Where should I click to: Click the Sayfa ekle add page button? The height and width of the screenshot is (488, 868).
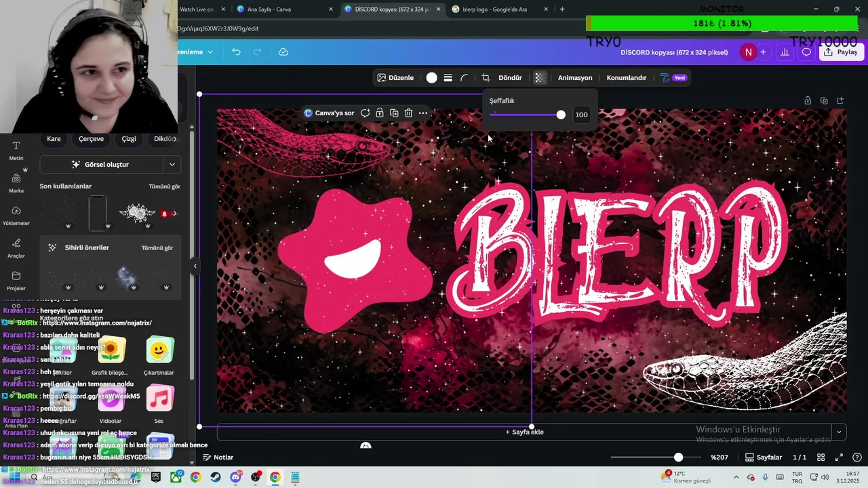point(524,432)
